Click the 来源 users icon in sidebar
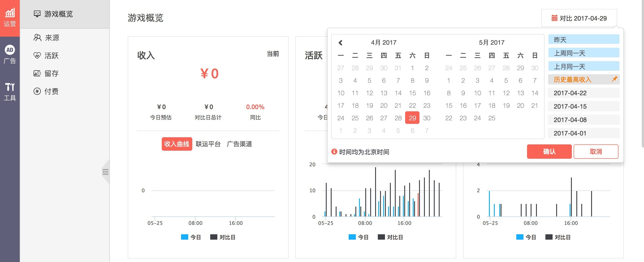Screen dimensions: 644x262 37,38
